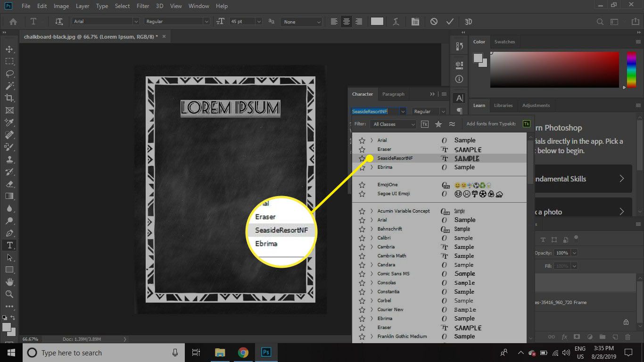Image resolution: width=644 pixels, height=362 pixels.
Task: Toggle text orientation in options bar
Action: (59, 22)
